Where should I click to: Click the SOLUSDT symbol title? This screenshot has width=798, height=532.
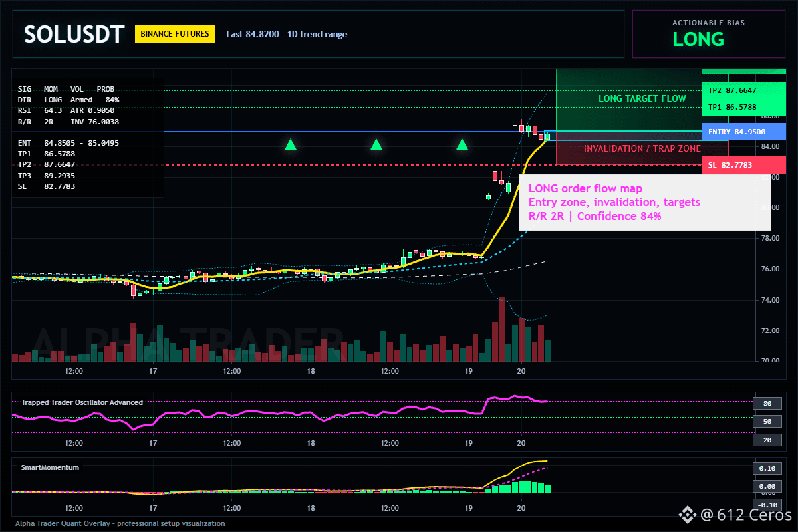(x=74, y=34)
